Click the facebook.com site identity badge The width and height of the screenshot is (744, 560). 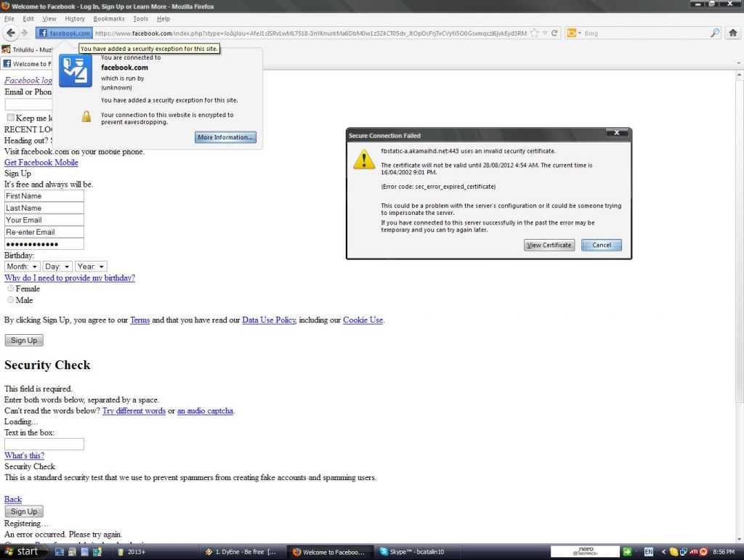coord(65,33)
